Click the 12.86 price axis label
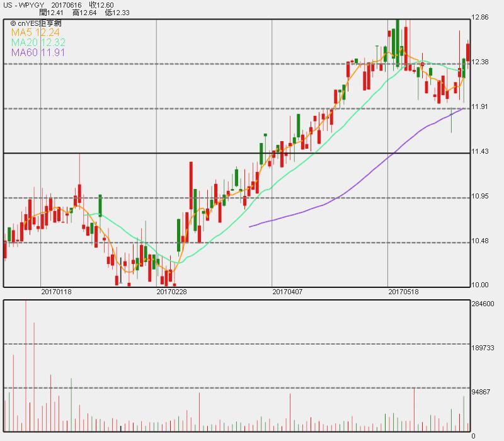 pos(479,18)
